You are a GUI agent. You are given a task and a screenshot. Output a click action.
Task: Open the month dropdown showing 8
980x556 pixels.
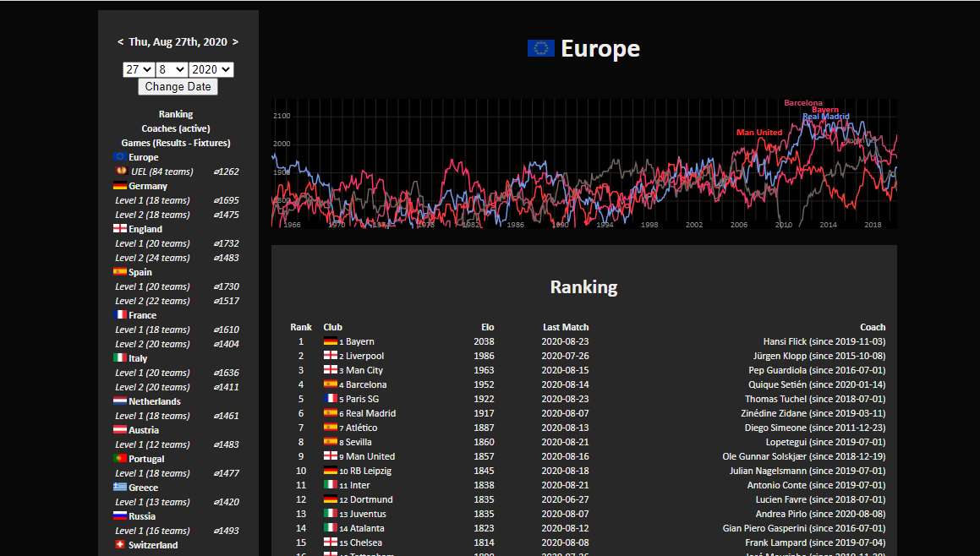[172, 70]
